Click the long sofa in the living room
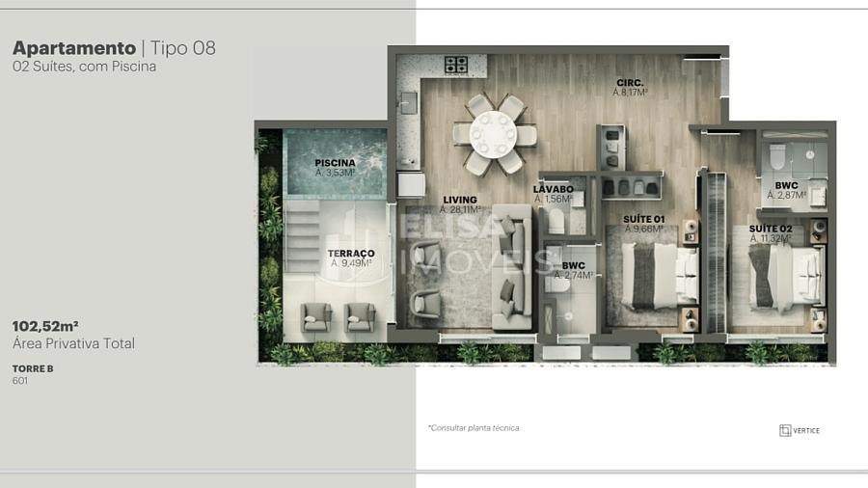The image size is (868, 488). (x=512, y=266)
